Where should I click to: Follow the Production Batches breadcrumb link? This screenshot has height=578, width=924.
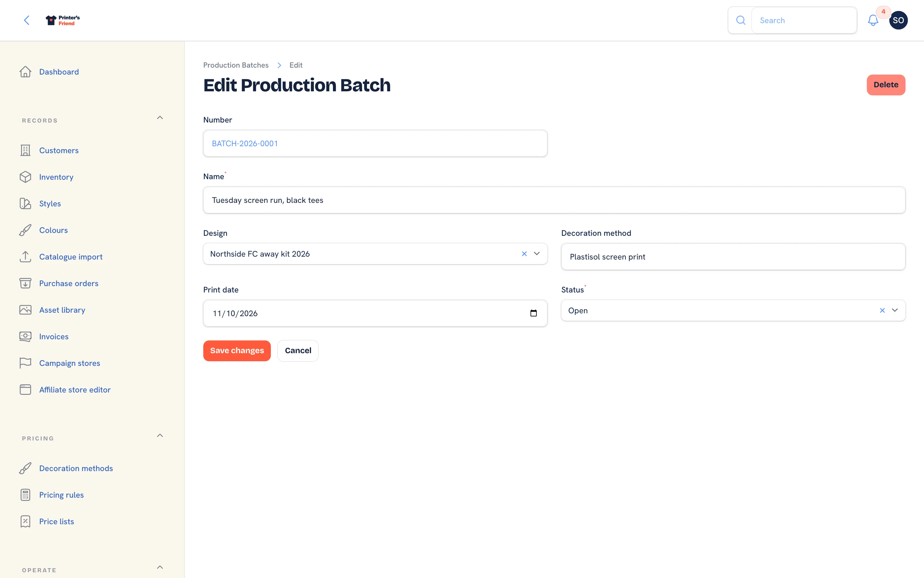tap(236, 65)
